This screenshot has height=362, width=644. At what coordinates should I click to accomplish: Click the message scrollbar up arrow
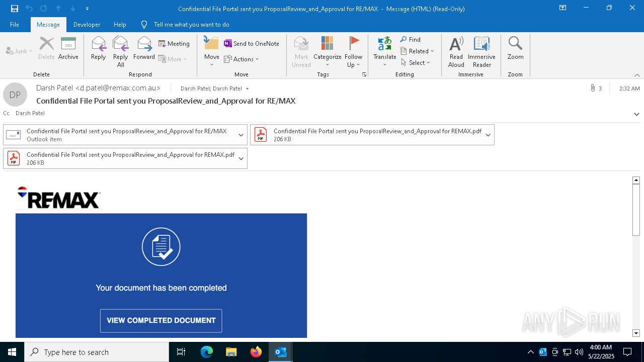click(x=636, y=180)
